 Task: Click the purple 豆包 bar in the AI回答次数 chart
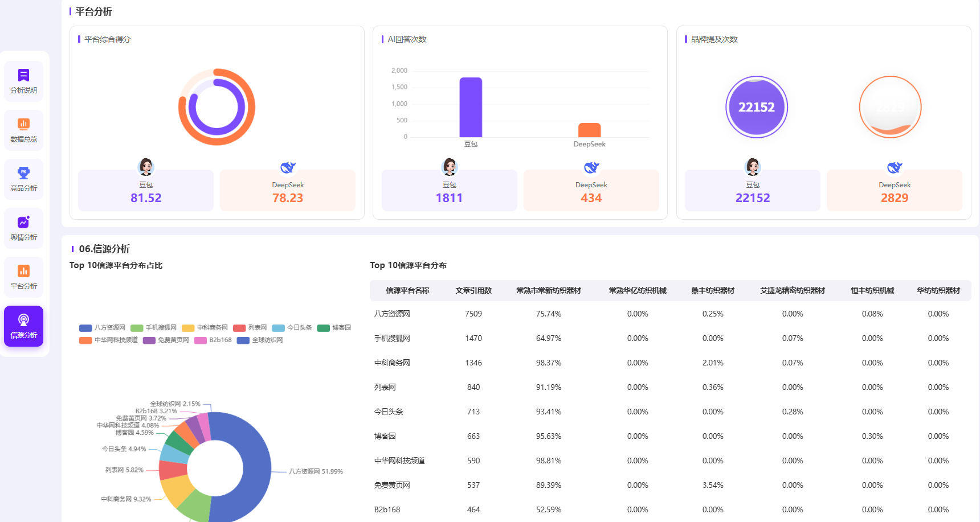click(x=471, y=107)
